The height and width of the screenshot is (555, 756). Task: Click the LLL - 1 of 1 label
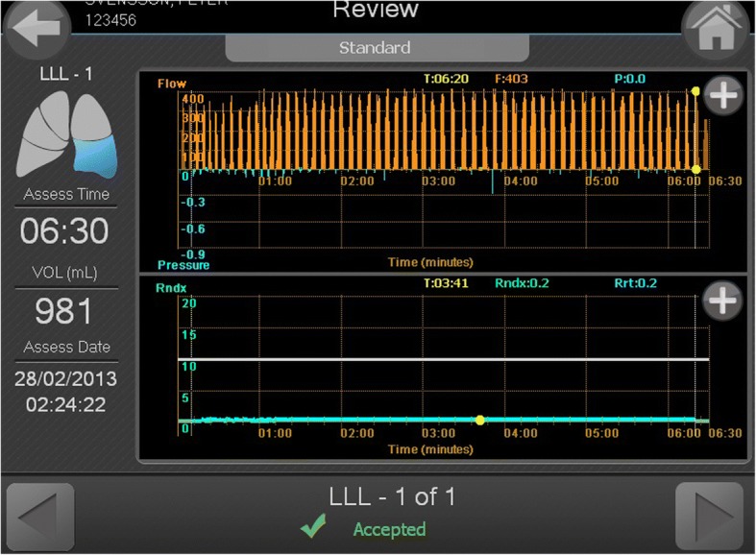[x=392, y=496]
